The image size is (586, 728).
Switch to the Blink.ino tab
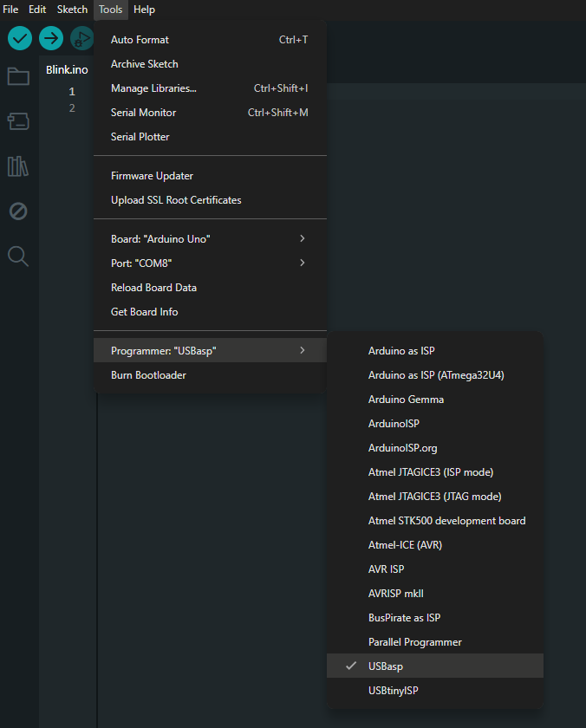coord(67,69)
